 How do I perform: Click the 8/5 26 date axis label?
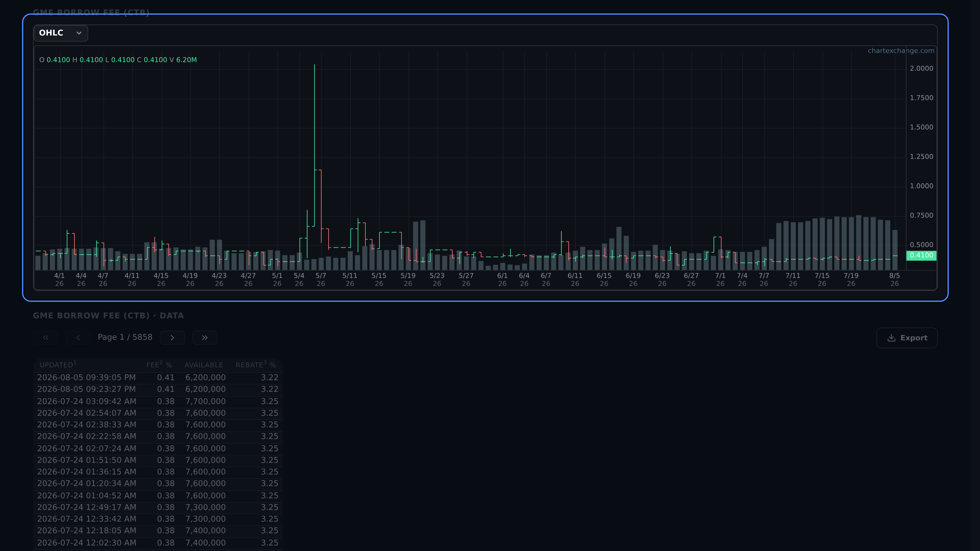tap(894, 279)
